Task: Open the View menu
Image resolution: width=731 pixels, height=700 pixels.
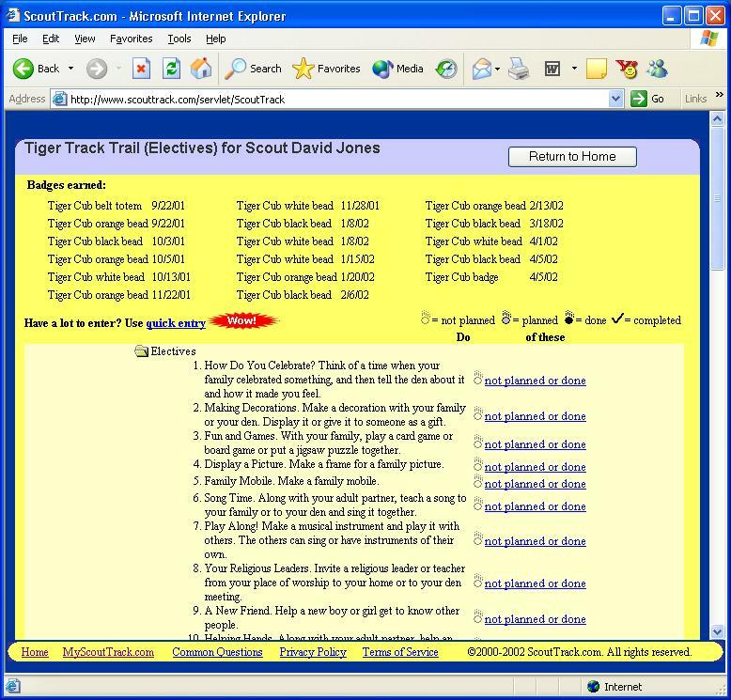Action: point(85,39)
